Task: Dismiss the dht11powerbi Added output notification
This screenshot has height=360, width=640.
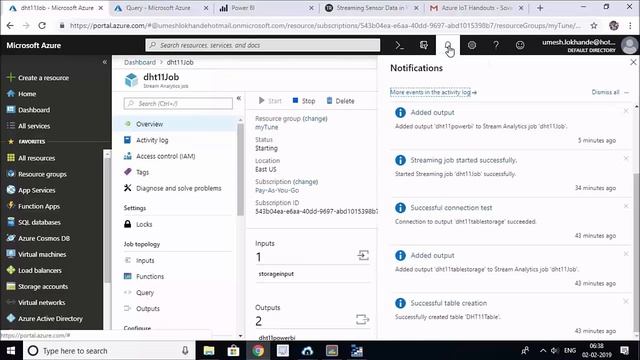Action: click(x=626, y=111)
